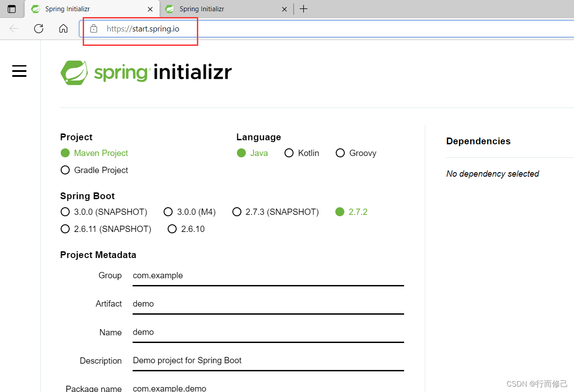Open the hamburger menu on the left

19,71
